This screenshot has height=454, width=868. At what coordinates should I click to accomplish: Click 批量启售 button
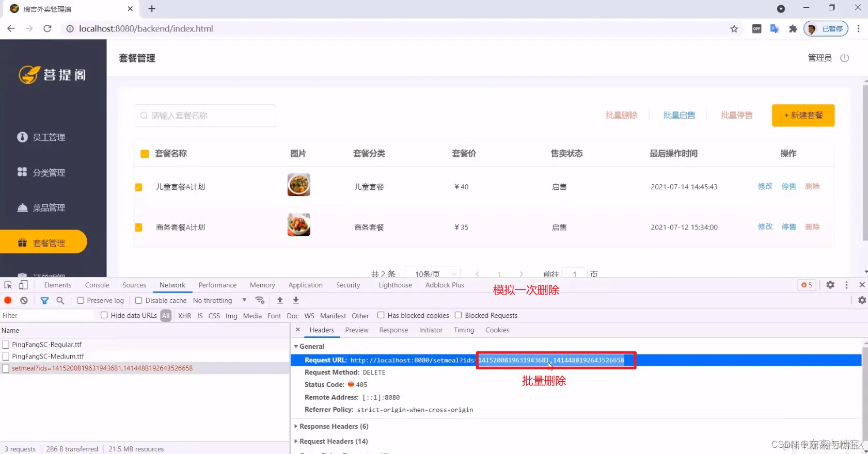(679, 115)
